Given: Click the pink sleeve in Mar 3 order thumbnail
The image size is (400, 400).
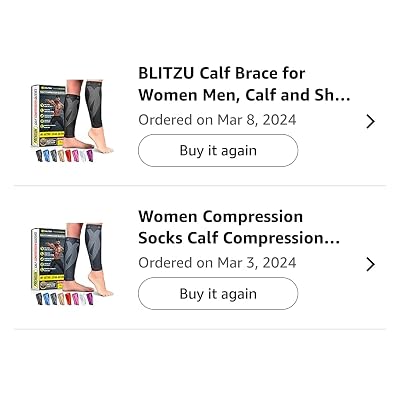Looking at the screenshot, I should 76,299.
